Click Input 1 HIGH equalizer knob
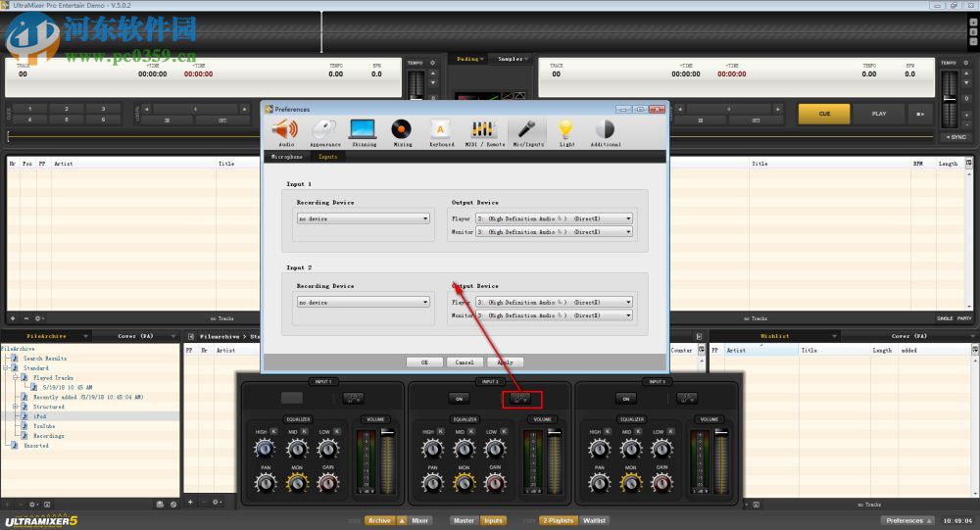This screenshot has width=980, height=530. [x=265, y=448]
